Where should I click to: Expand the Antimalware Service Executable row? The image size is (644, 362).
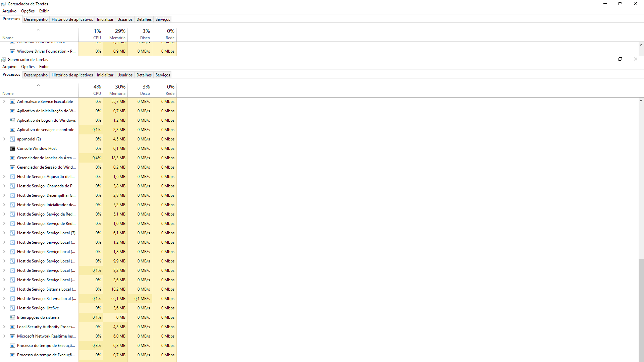(4, 102)
